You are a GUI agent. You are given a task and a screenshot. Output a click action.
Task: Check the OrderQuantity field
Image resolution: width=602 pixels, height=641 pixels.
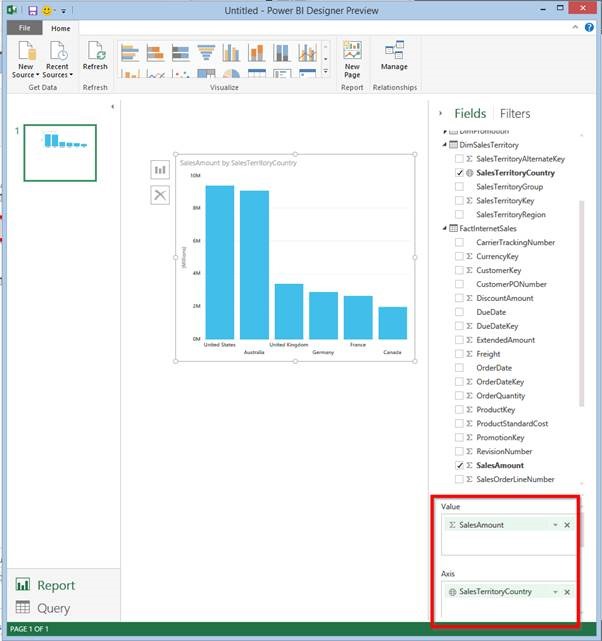pos(459,396)
